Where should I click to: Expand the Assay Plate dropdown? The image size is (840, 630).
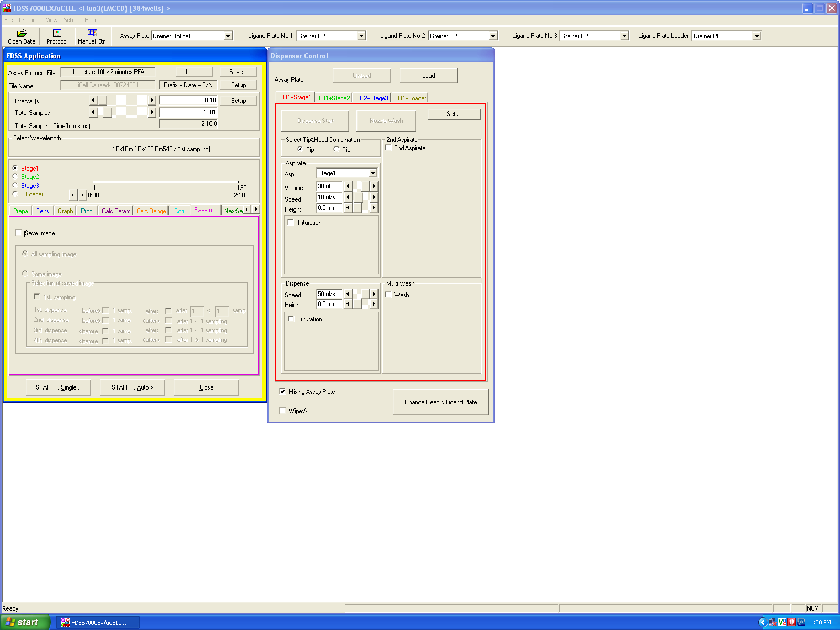pos(228,36)
